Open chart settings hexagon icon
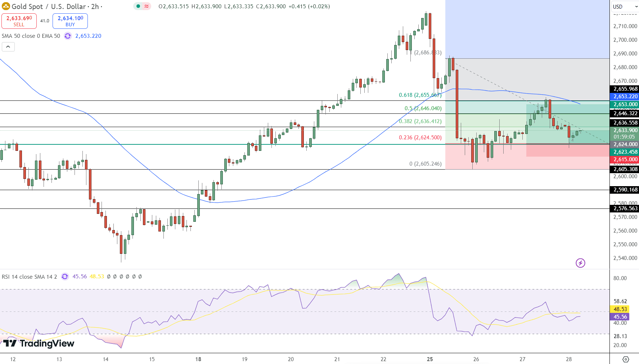 [x=626, y=359]
